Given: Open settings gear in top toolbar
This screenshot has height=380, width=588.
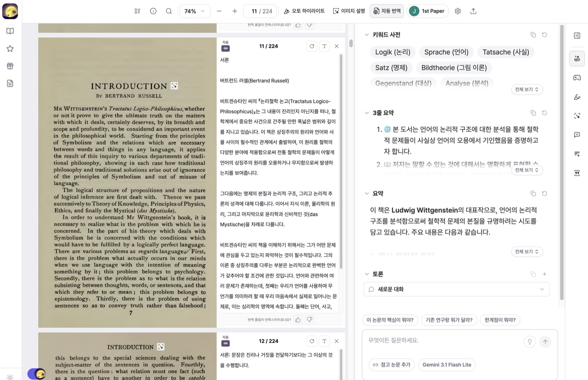Looking at the screenshot, I should [x=458, y=11].
